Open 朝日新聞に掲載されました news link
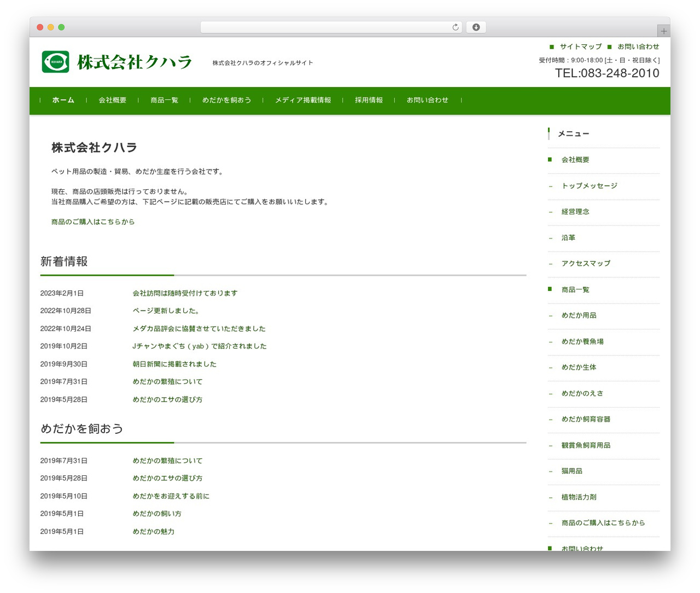 174,364
